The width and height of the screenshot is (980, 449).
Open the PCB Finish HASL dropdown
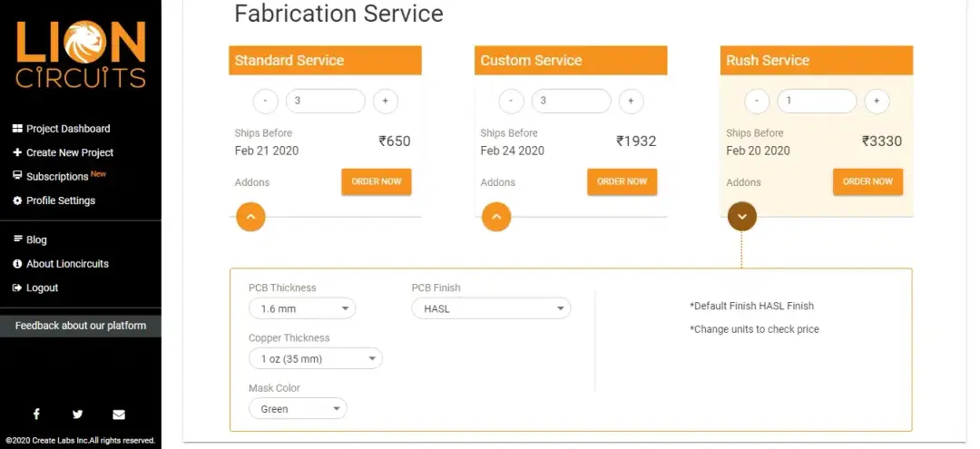[491, 308]
